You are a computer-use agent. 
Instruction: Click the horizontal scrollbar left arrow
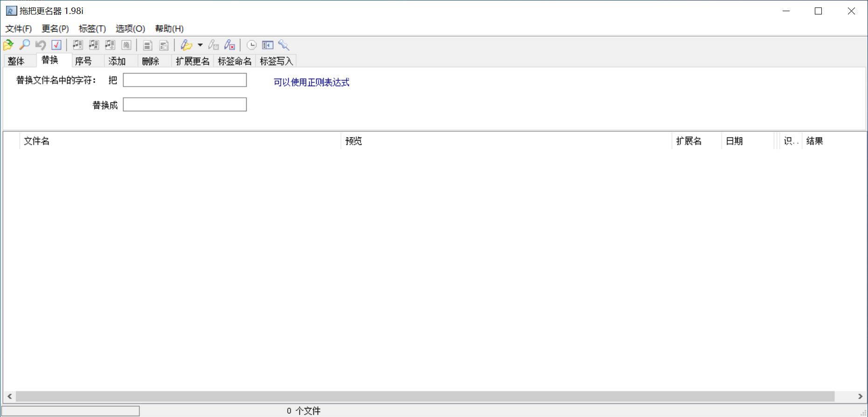point(9,396)
